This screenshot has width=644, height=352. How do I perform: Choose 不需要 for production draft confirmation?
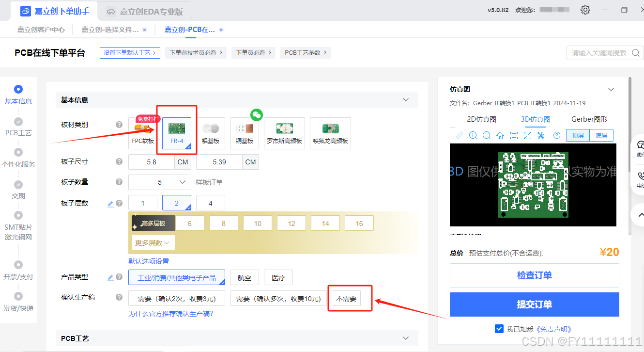tap(346, 298)
